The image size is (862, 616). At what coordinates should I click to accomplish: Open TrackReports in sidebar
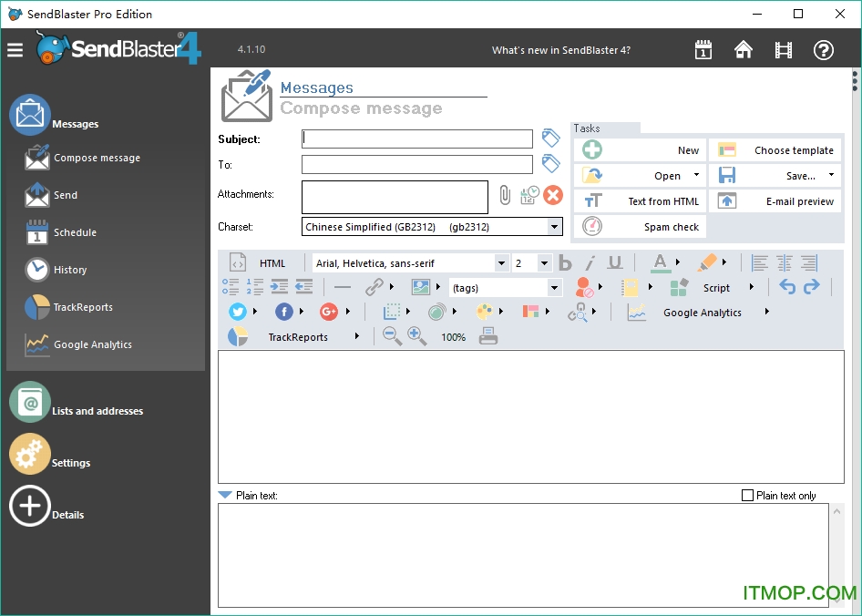click(x=68, y=307)
